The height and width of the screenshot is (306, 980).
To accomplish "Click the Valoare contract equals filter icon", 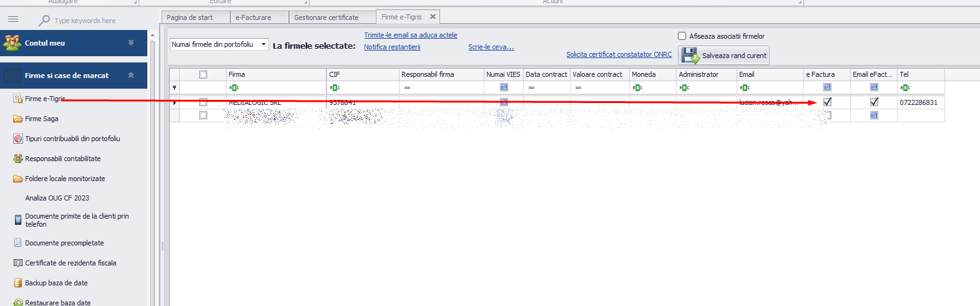I will [x=578, y=88].
